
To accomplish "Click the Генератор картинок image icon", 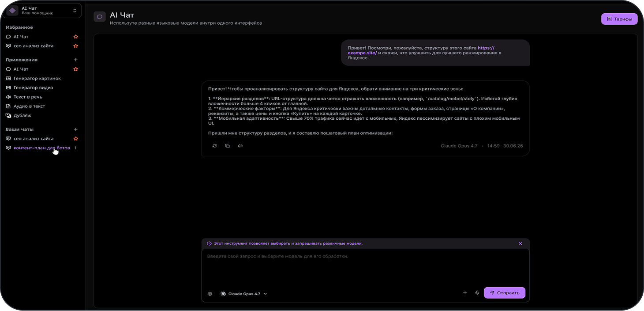I will pyautogui.click(x=8, y=78).
